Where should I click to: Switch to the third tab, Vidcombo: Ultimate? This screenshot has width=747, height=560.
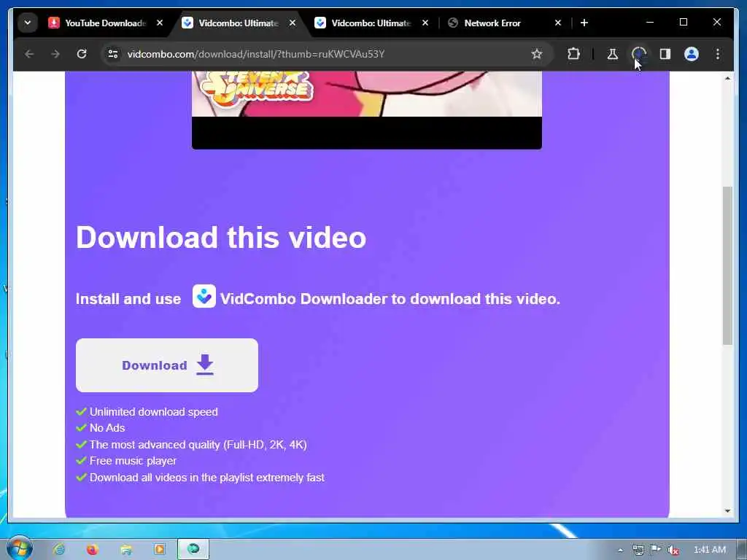point(371,23)
